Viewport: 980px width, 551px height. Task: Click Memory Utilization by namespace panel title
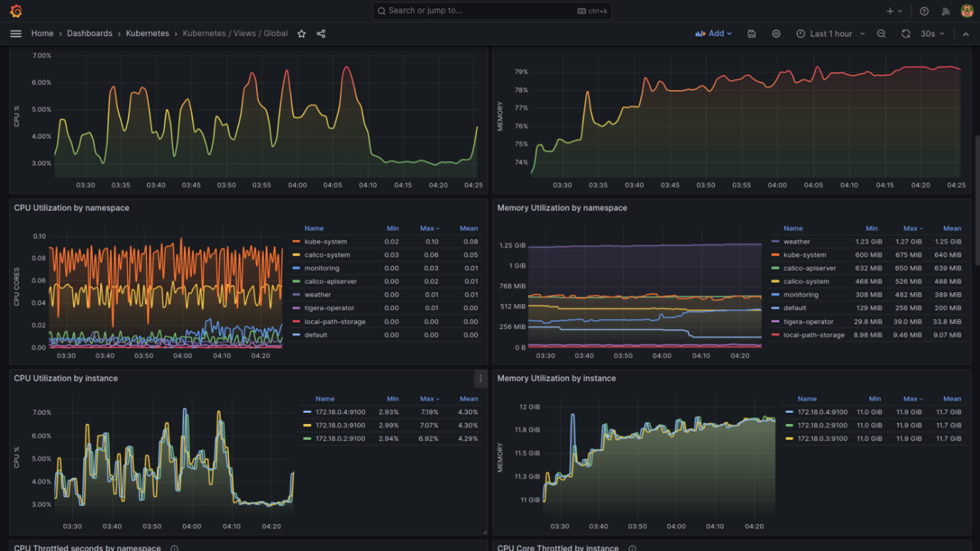(562, 208)
